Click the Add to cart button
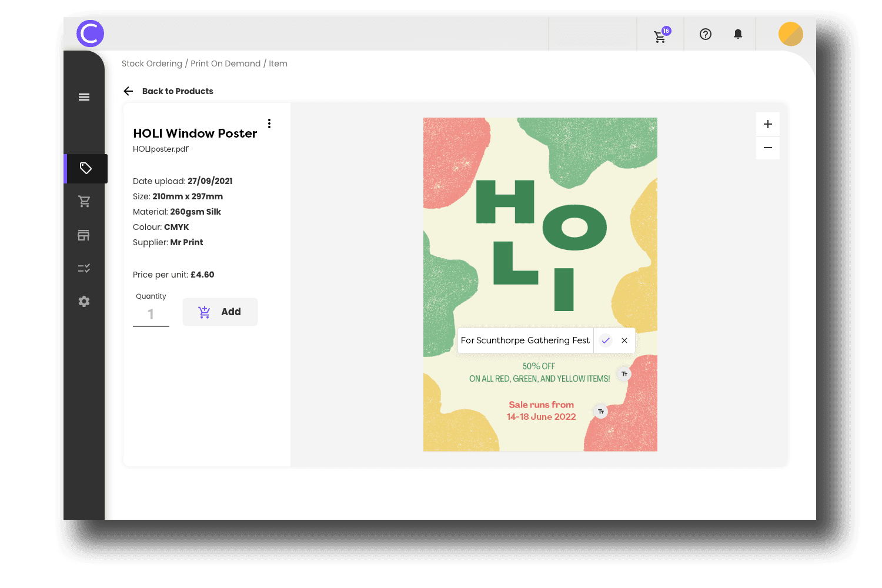Screen dimensions: 882x588 220,312
